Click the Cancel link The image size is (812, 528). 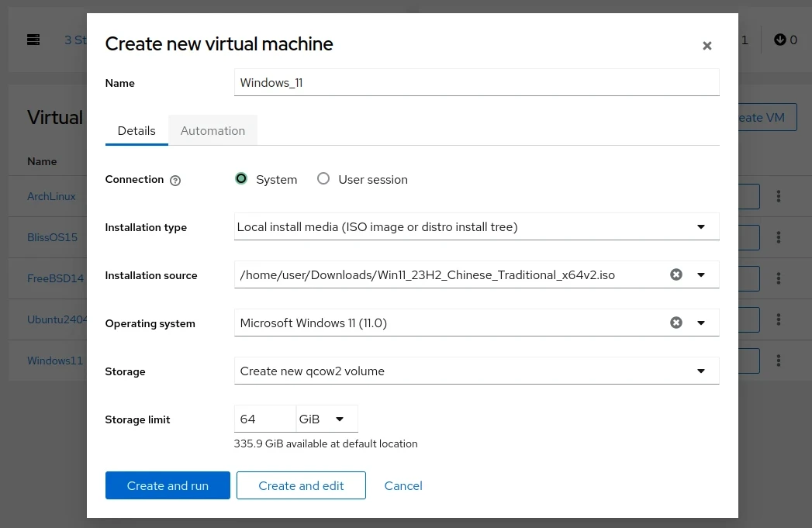coord(403,485)
